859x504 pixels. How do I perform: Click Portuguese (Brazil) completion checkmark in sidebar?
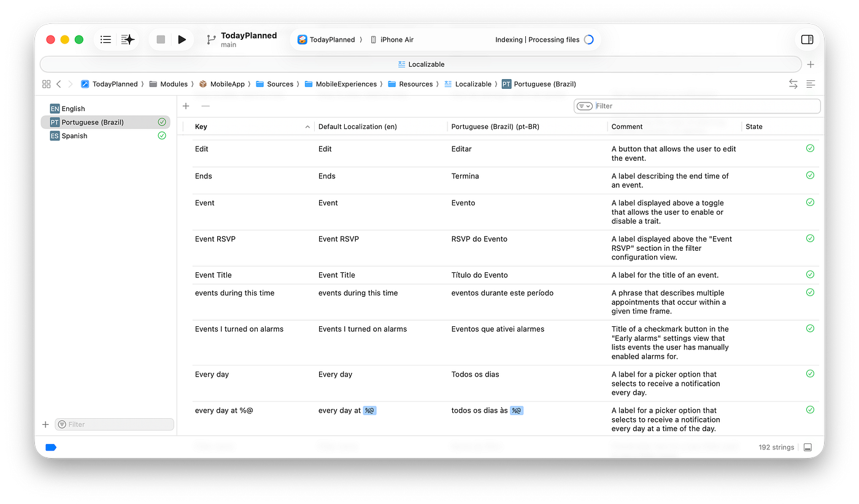162,122
